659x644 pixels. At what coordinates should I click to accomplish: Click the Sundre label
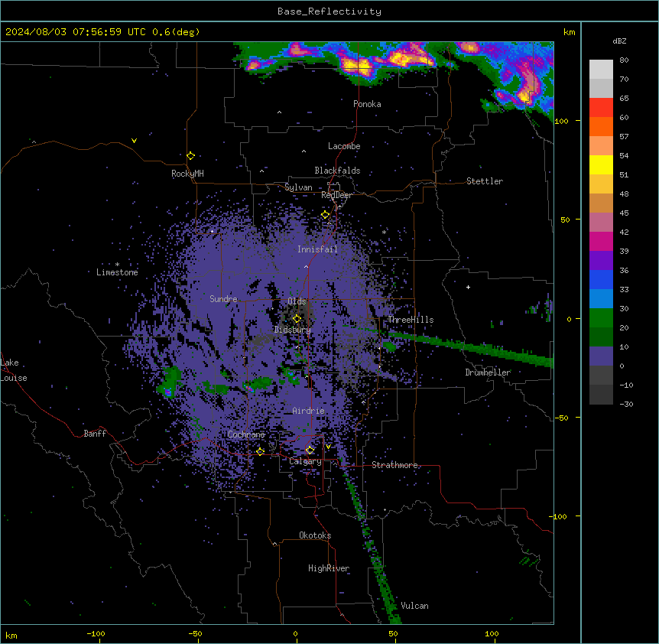pos(223,299)
